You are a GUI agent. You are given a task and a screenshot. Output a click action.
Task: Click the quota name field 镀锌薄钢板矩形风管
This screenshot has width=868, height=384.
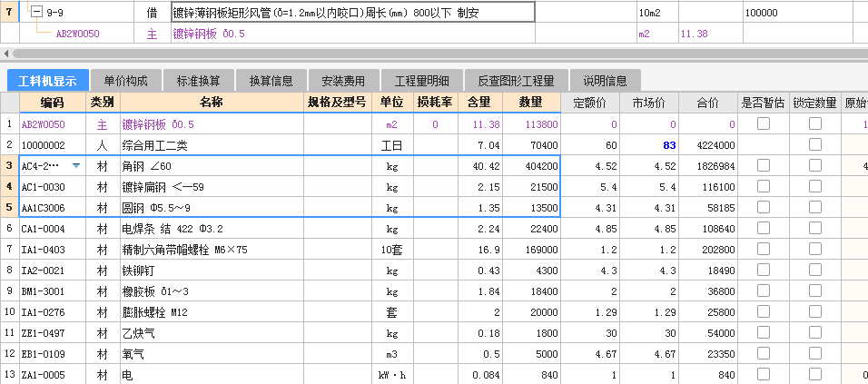(x=353, y=12)
